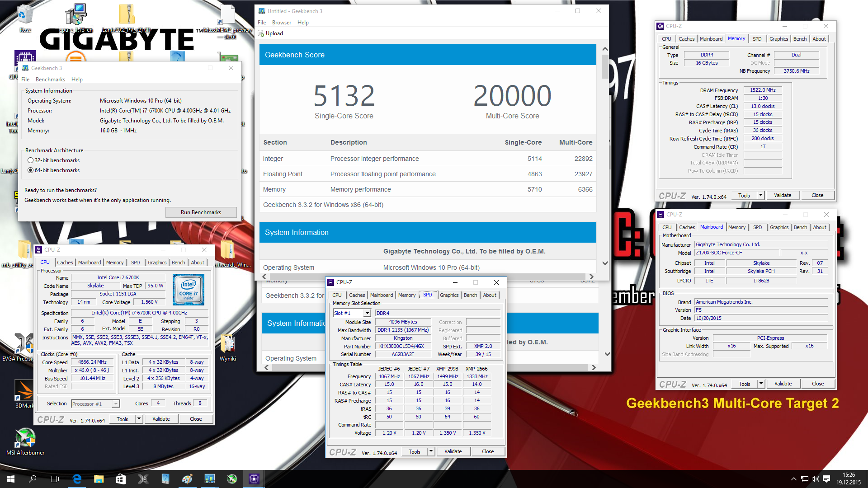The image size is (868, 488).
Task: Click Close button in Memory CPU-Z window
Action: click(817, 195)
